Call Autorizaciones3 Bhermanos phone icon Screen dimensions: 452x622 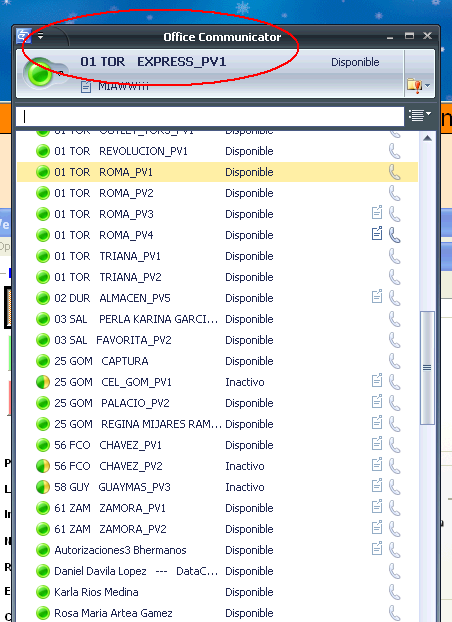pos(394,551)
